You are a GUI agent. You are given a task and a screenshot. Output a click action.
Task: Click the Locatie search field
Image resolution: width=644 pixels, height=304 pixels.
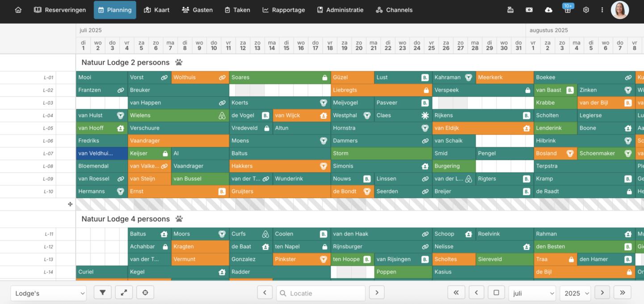[321, 293]
